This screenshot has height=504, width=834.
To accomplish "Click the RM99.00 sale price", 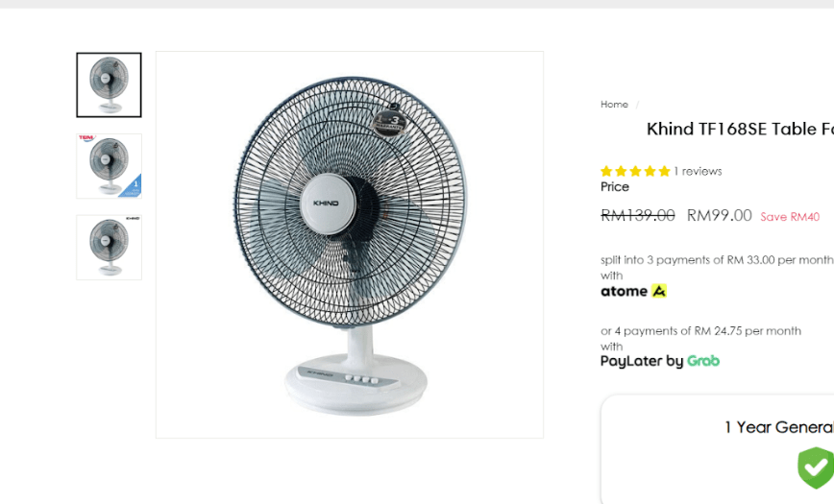I will [719, 215].
